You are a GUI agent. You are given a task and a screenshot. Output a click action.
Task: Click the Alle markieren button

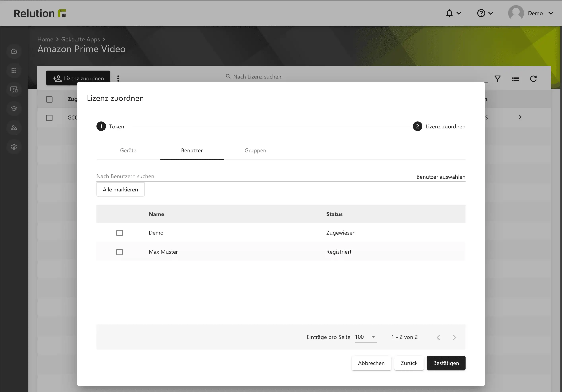click(121, 189)
